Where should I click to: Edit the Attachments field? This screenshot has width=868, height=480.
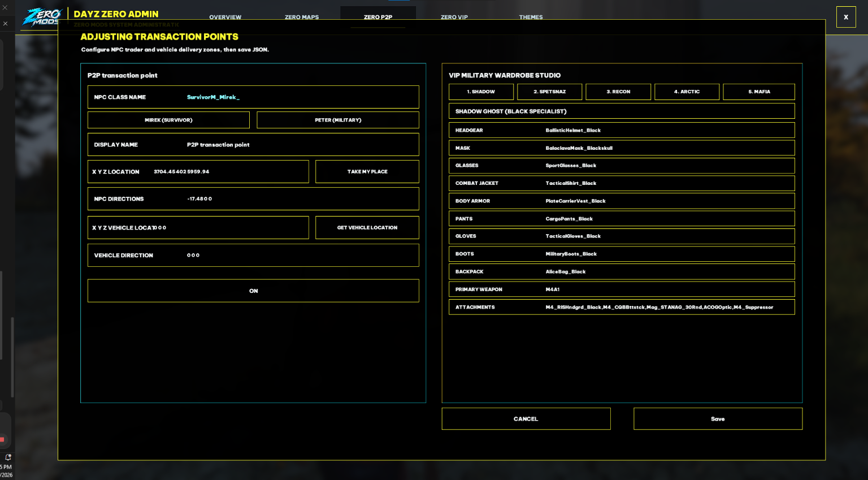[x=622, y=307]
